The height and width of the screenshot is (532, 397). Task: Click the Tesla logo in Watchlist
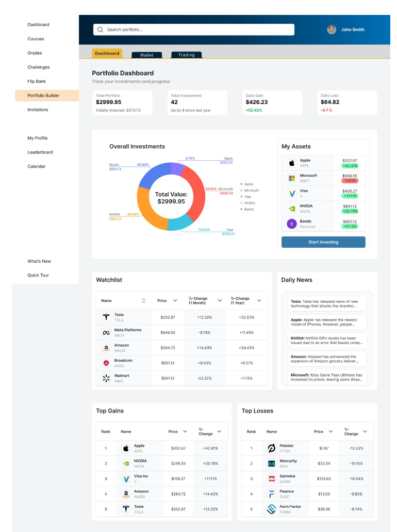[106, 317]
